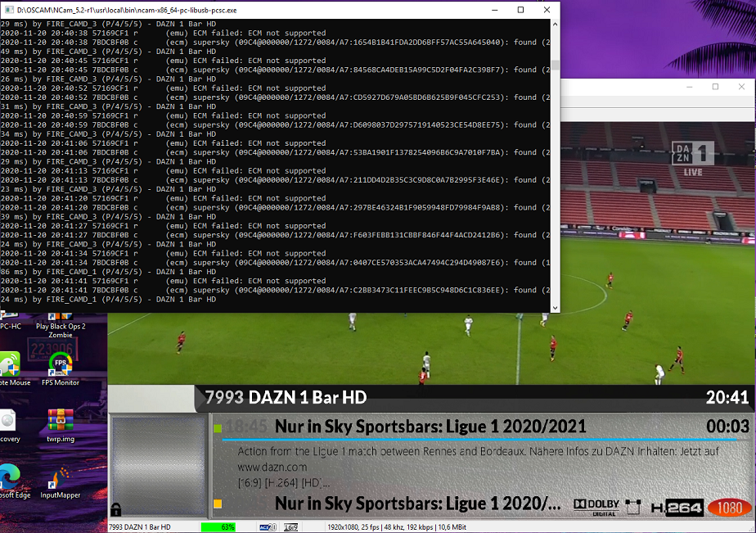Screen dimensions: 756x533
Task: Launch FPS Monitor from the desktop
Action: click(61, 369)
